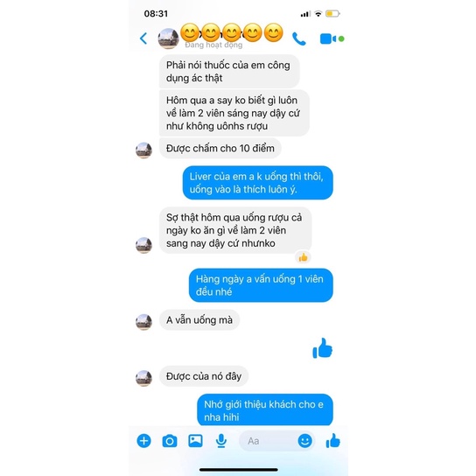Screen dimensions: 476x476
Task: Open the emoji picker smiley icon
Action: (x=304, y=440)
